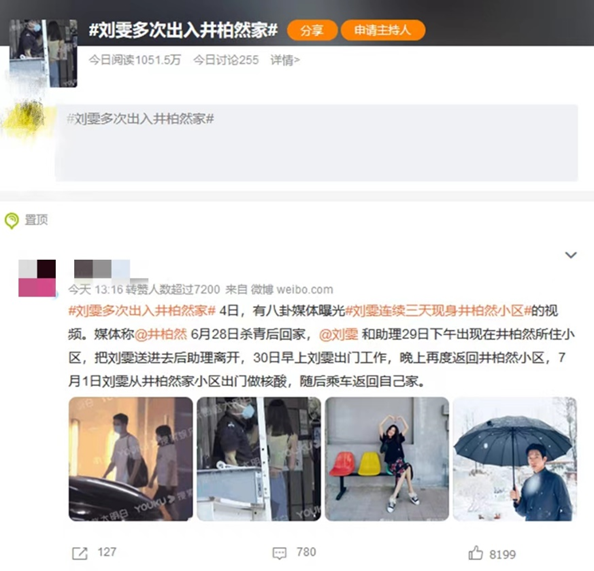Image resolution: width=594 pixels, height=571 pixels.
Task: Like the post with the thumbs-up icon
Action: coord(476,553)
